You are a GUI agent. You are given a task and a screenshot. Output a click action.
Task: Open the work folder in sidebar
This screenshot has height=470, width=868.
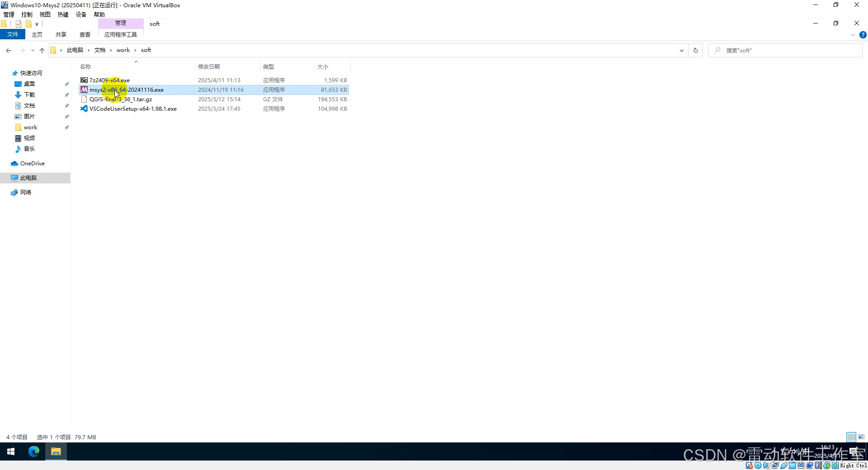click(x=30, y=127)
